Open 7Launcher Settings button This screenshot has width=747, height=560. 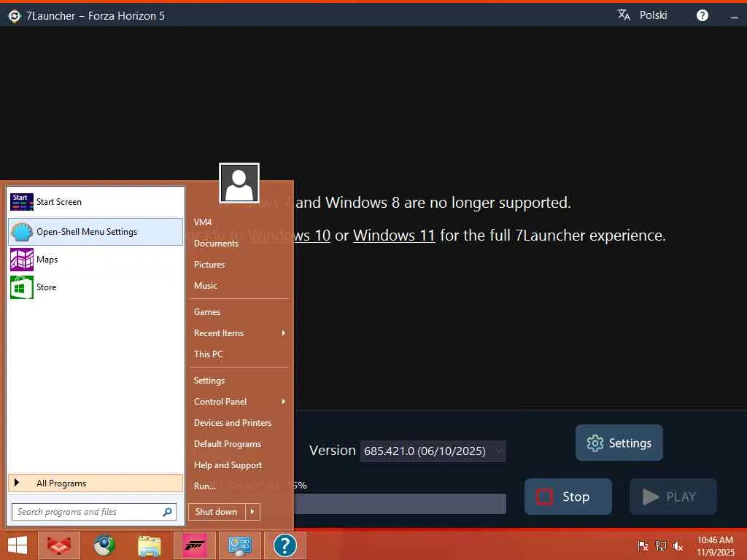(619, 443)
